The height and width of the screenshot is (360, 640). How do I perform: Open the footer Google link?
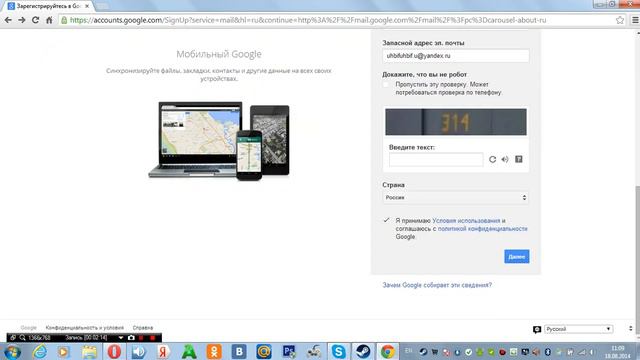(29, 328)
